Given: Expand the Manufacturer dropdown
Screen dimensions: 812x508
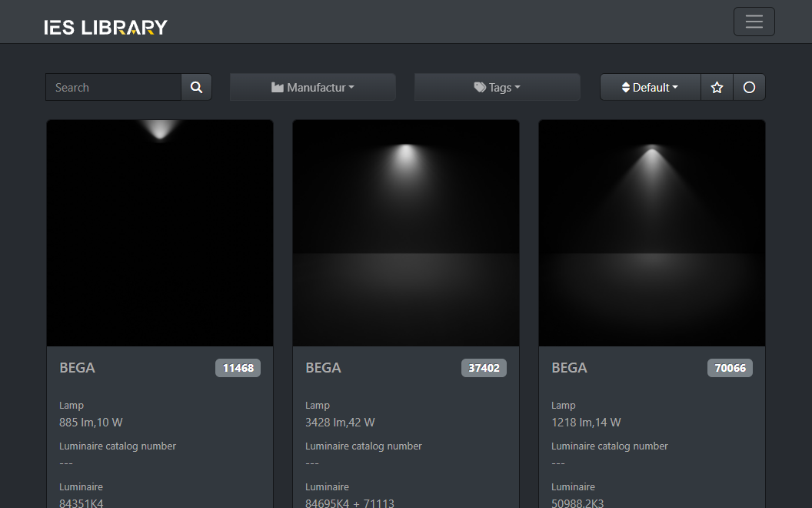Looking at the screenshot, I should 313,88.
